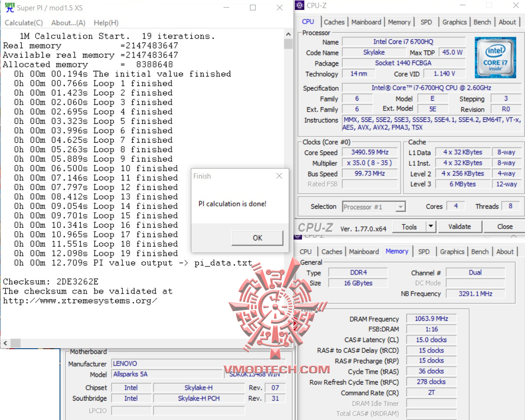Open Graphics tab in top CPU-Z window

tap(454, 22)
